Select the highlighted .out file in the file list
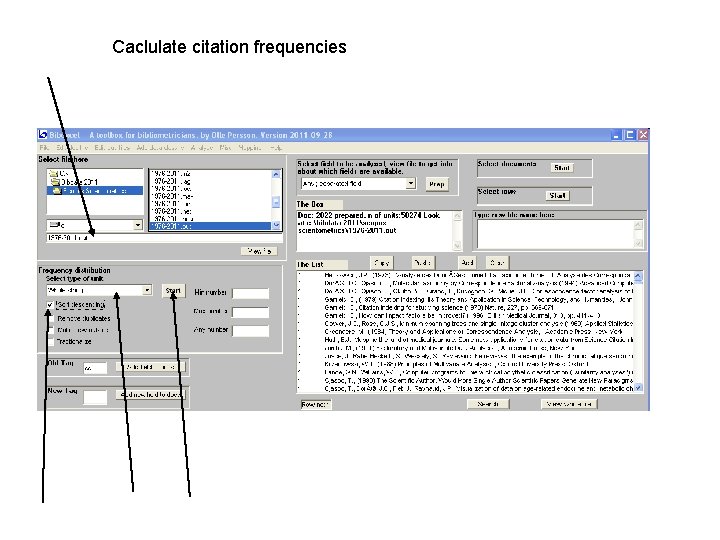This screenshot has width=720, height=540. [211, 226]
